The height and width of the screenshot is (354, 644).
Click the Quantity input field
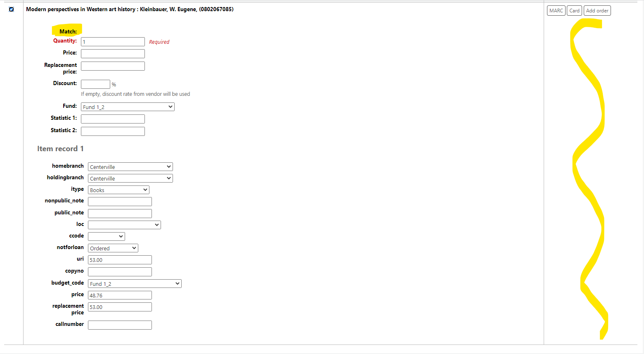click(x=113, y=42)
